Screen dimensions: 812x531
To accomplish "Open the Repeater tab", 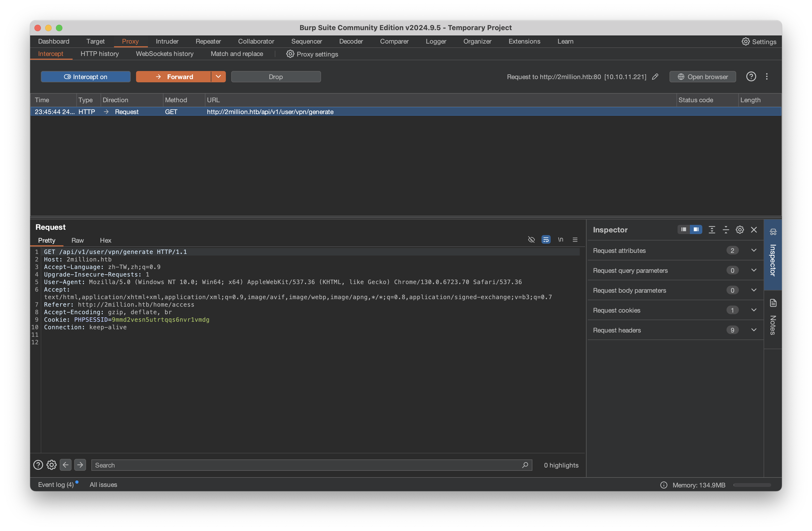I will (208, 41).
